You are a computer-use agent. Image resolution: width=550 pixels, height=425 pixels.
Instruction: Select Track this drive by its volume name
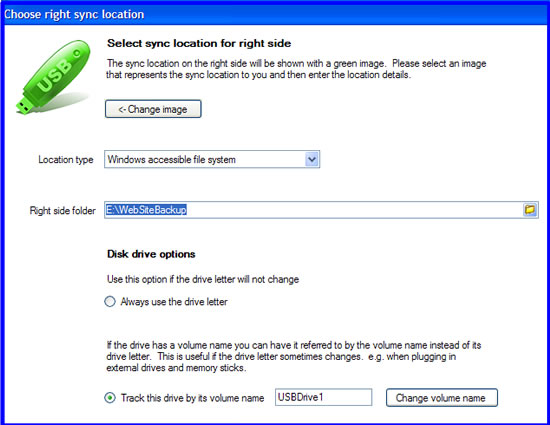click(110, 398)
